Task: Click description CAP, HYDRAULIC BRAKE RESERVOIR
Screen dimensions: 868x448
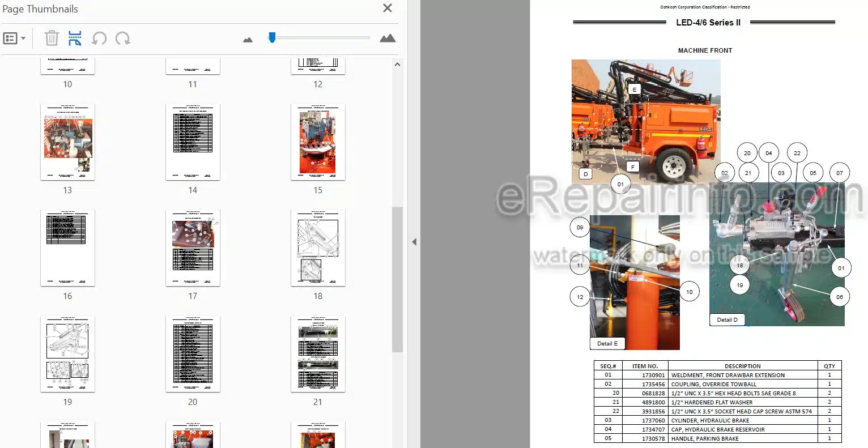Action: pos(718,429)
